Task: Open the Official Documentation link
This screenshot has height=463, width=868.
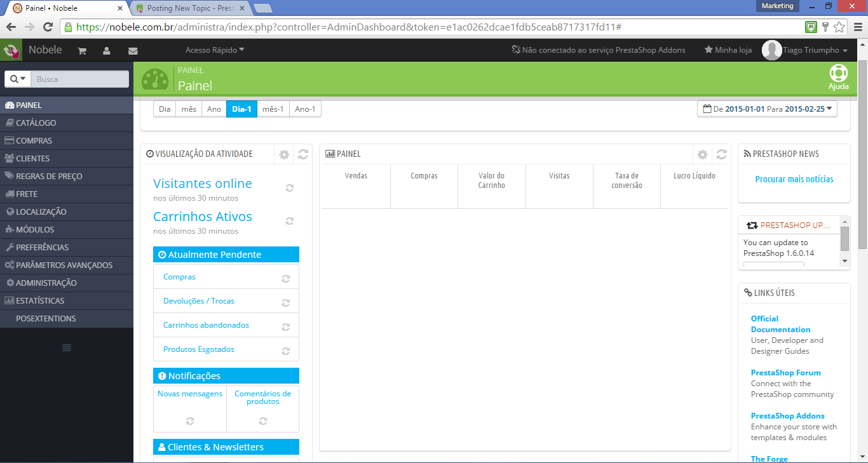Action: [780, 324]
